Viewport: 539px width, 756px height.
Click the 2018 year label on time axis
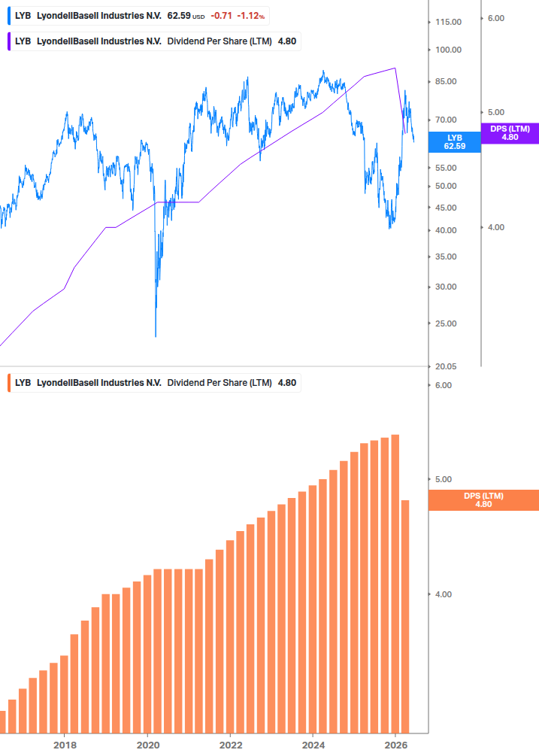point(65,745)
